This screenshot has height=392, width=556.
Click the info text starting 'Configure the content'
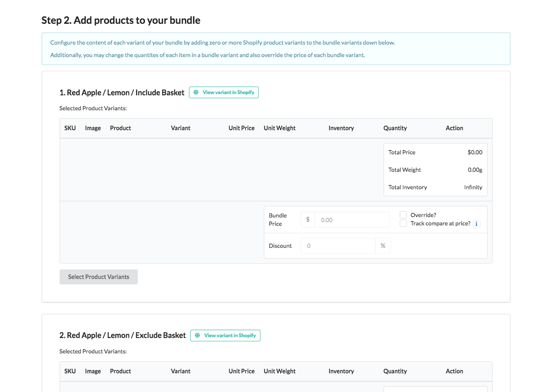(222, 43)
